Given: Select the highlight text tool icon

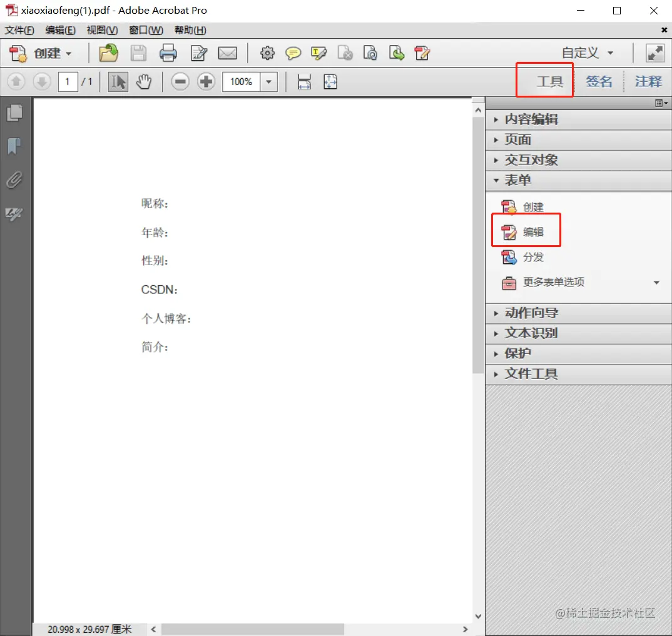Looking at the screenshot, I should (319, 54).
